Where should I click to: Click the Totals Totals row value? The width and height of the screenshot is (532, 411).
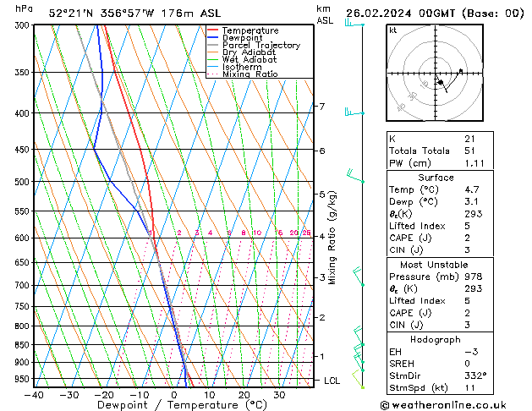click(469, 151)
